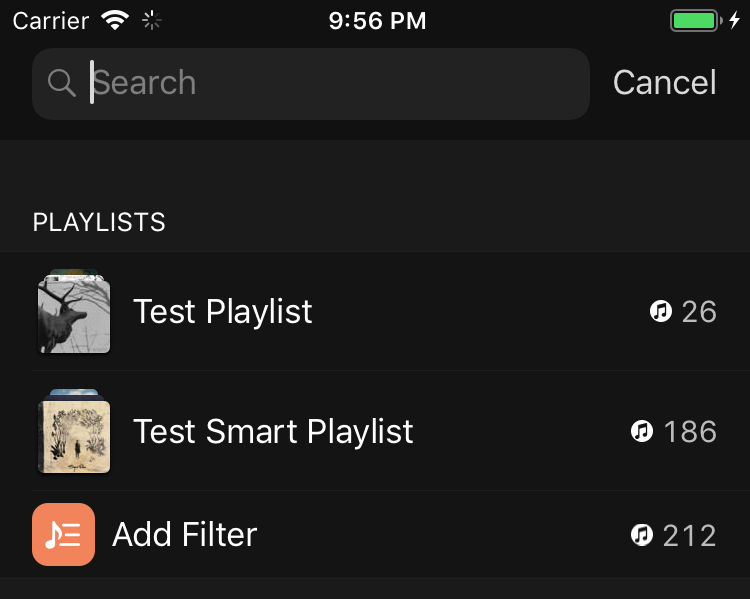Viewport: 750px width, 599px height.
Task: Click the 212 song count
Action: 690,535
